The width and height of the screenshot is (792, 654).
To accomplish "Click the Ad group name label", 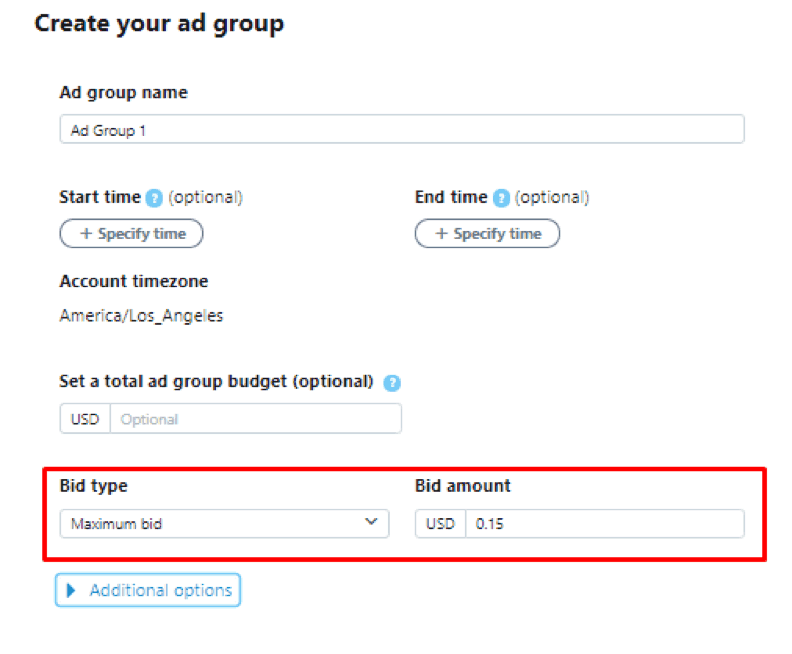I will 123,93.
